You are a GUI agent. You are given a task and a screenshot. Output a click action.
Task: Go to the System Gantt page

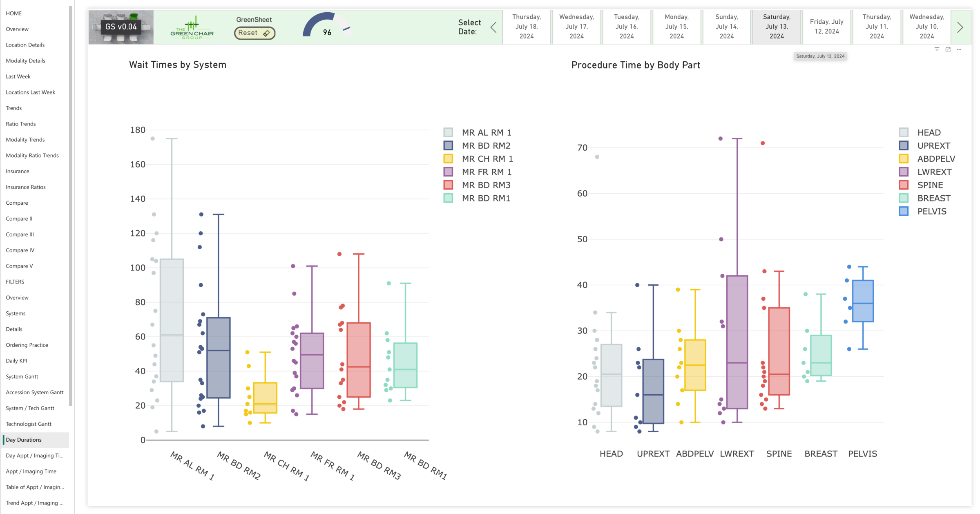tap(22, 377)
